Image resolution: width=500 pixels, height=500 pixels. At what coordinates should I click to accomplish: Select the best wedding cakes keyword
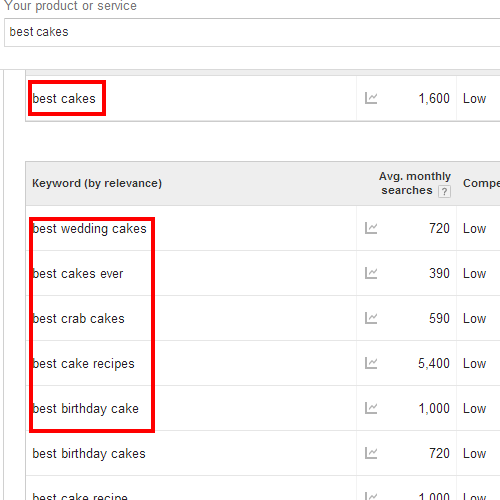click(89, 229)
